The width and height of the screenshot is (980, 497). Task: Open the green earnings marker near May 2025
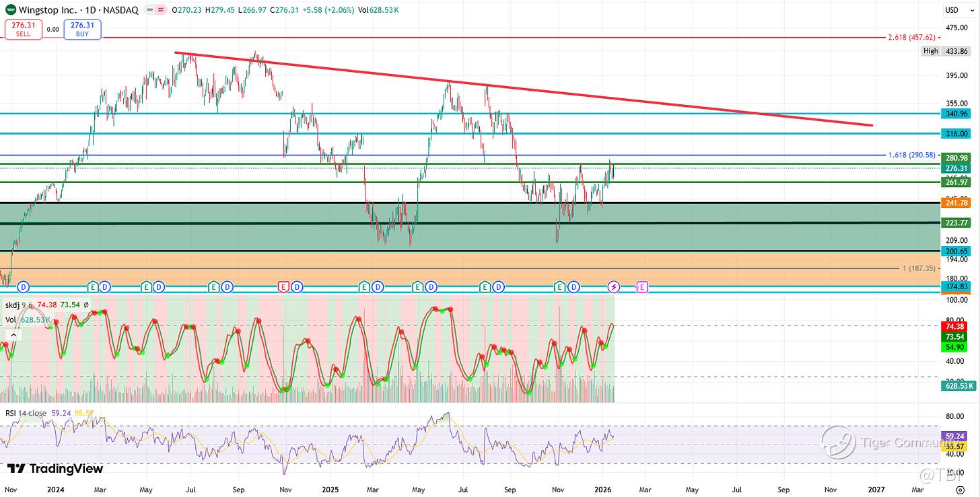click(417, 287)
